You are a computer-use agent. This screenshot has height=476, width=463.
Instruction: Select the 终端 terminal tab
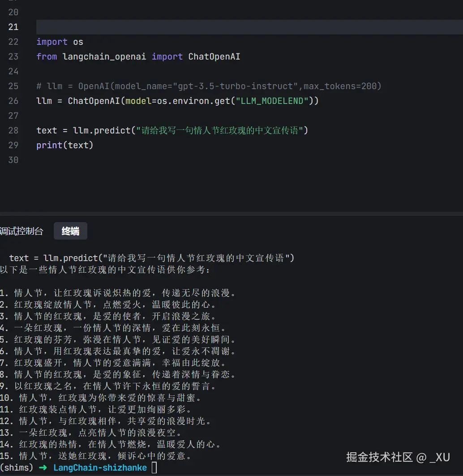pyautogui.click(x=70, y=231)
